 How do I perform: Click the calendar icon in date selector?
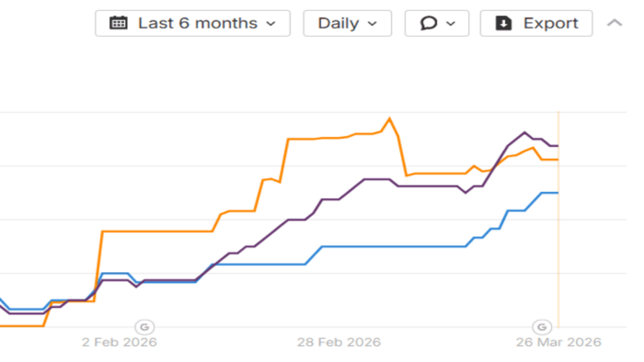119,23
